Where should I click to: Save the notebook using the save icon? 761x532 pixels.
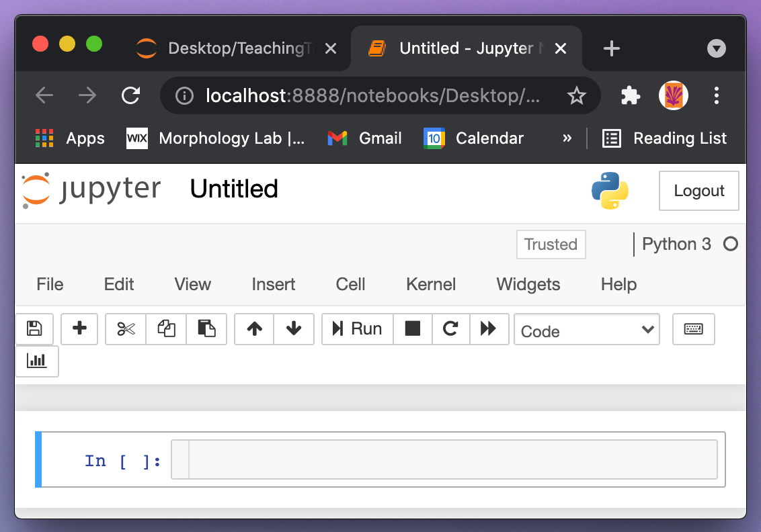(34, 329)
